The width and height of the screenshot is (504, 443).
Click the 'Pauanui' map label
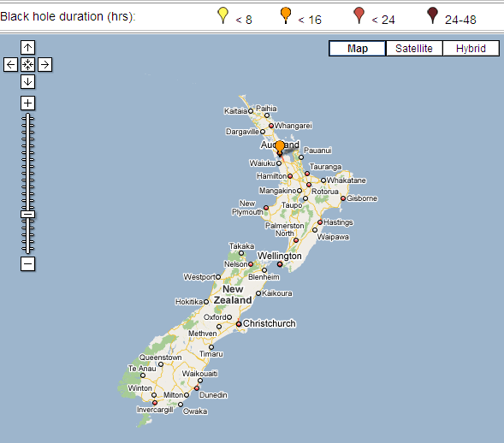317,151
